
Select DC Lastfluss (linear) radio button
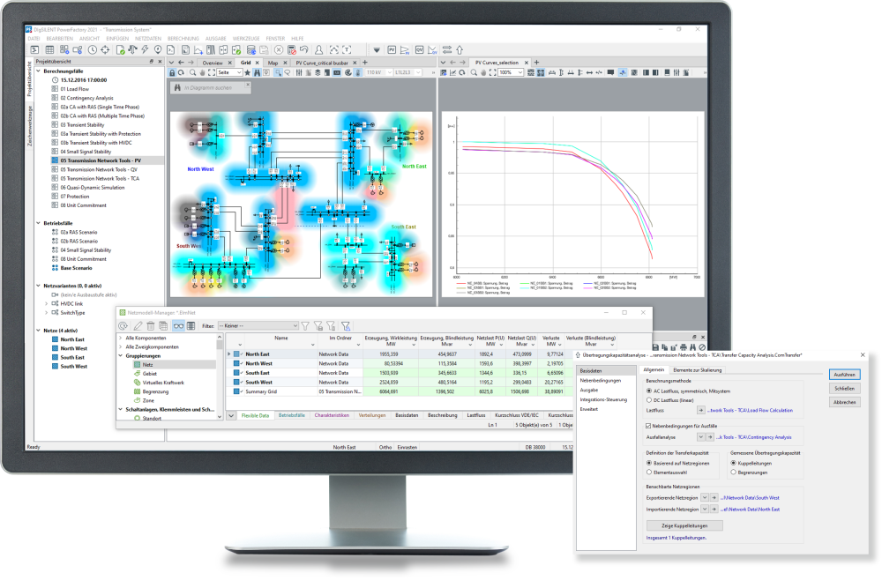pos(649,400)
